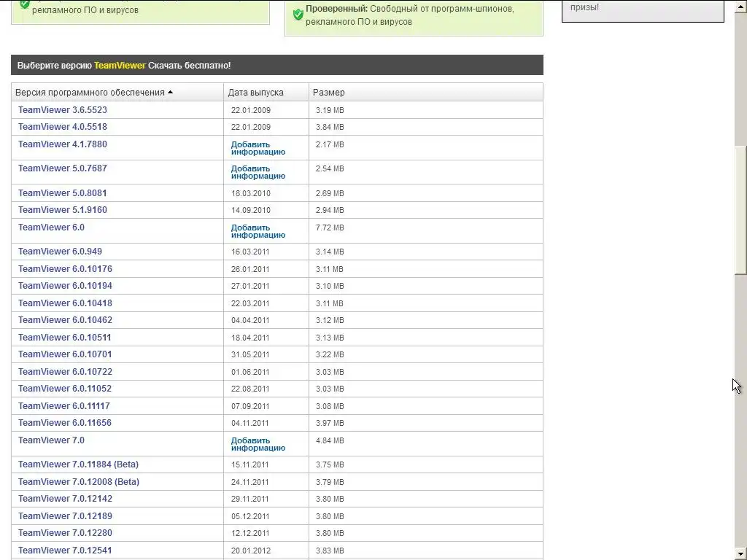Click the size value 3.97 MB
This screenshot has height=560, width=747.
[330, 424]
